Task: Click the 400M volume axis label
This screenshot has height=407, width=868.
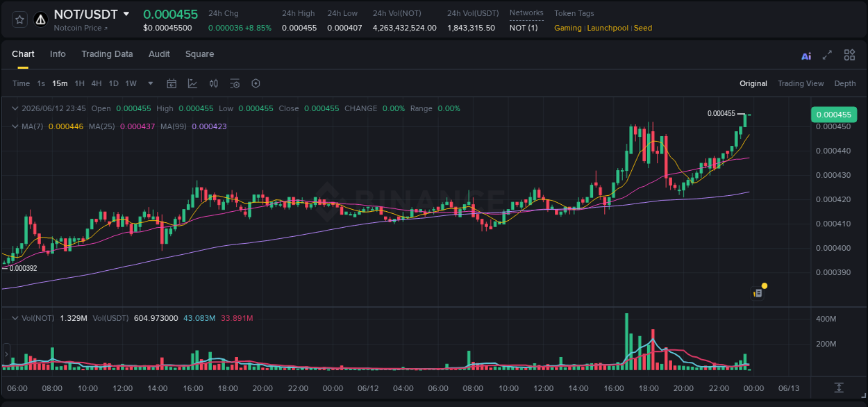Action: pyautogui.click(x=826, y=319)
